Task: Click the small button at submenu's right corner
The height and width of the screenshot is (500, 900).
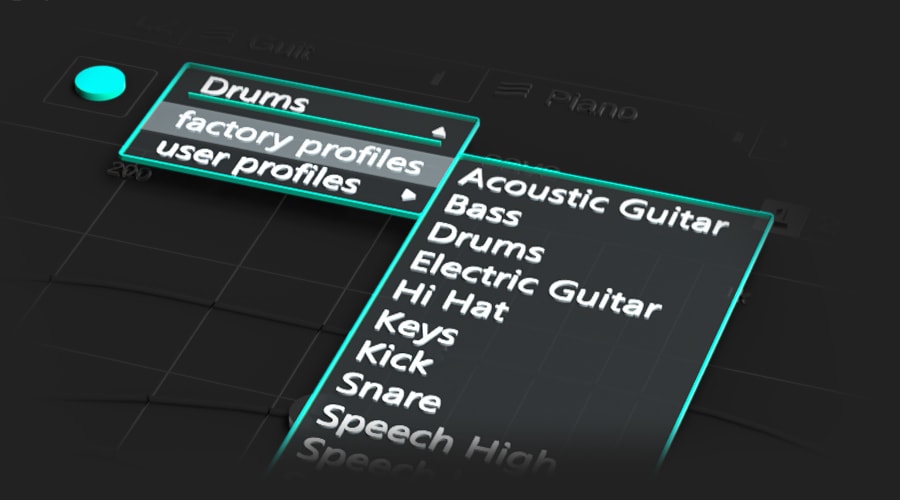Action: (x=784, y=215)
